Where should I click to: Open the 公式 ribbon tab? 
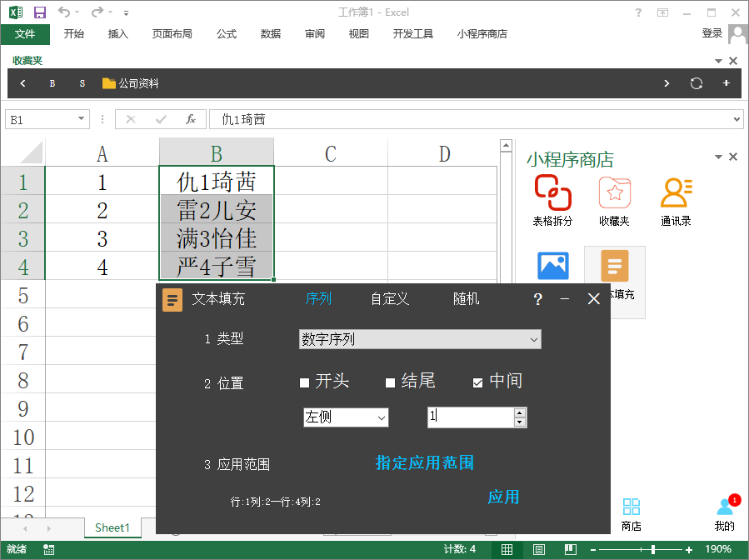(x=227, y=34)
